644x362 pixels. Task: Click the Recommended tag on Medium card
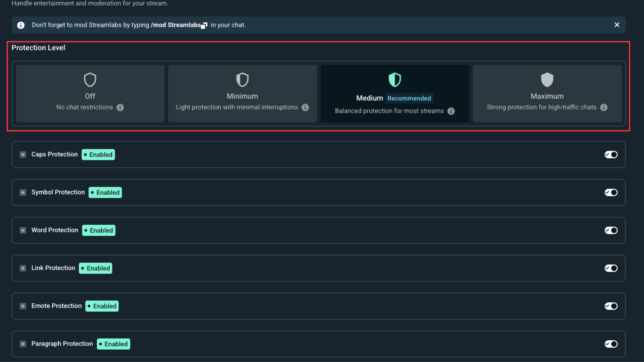tap(409, 98)
